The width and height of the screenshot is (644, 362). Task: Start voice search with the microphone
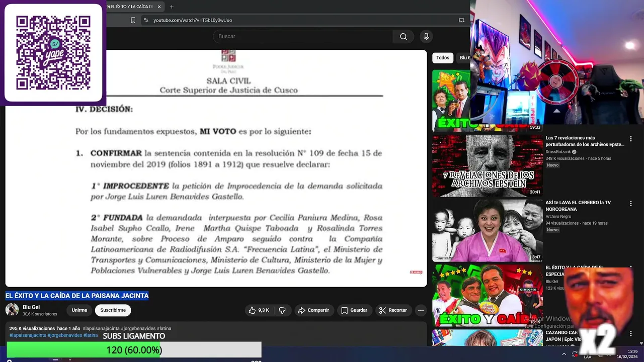(426, 36)
